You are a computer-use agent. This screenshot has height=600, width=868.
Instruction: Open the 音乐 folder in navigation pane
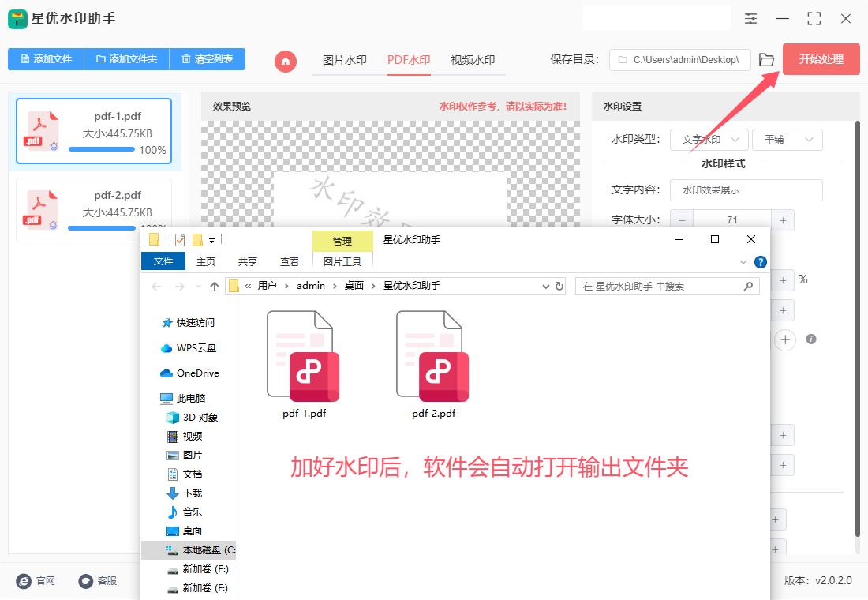tap(185, 512)
